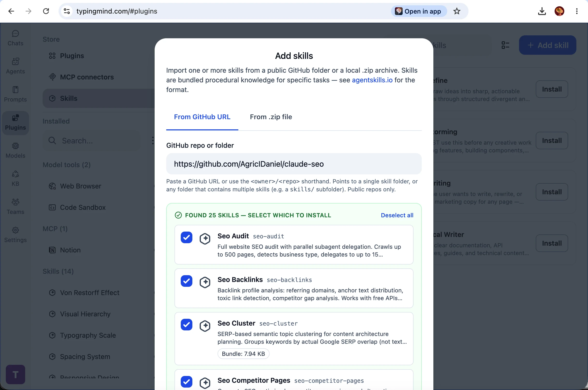
Task: Open the options dots beside installed search
Action: click(x=152, y=141)
